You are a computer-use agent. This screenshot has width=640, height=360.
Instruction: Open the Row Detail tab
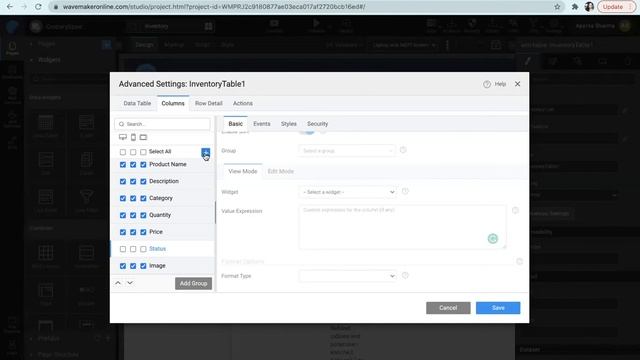tap(209, 103)
